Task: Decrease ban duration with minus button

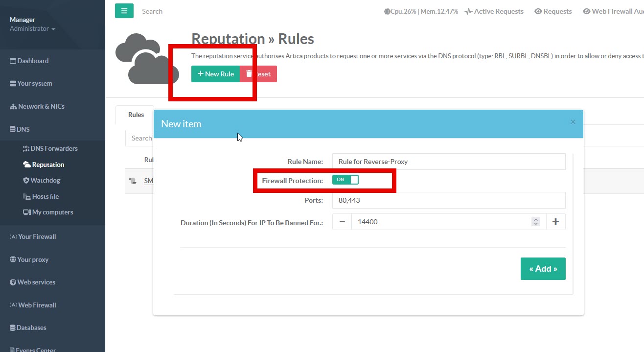Action: pos(342,222)
